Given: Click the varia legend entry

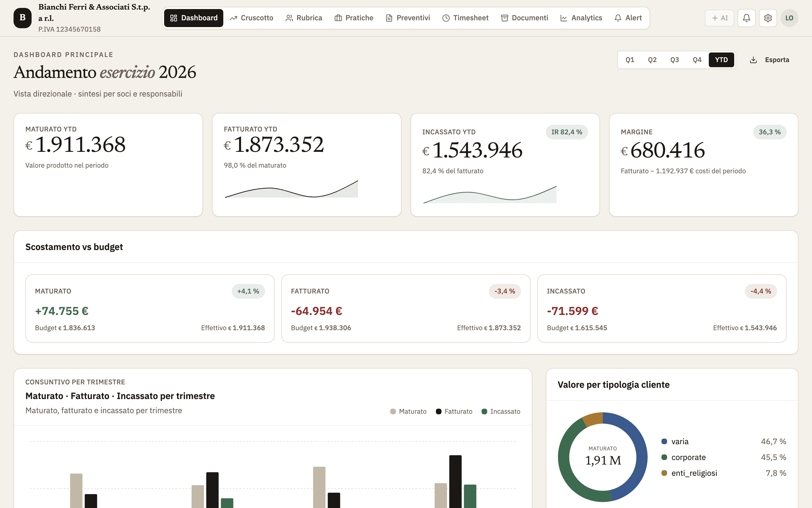Looking at the screenshot, I should click(724, 441).
